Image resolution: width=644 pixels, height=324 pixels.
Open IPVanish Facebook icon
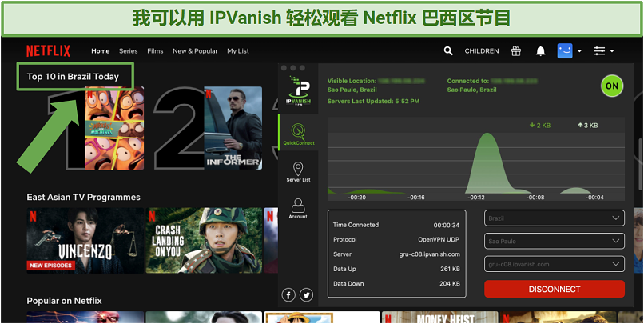pyautogui.click(x=288, y=295)
